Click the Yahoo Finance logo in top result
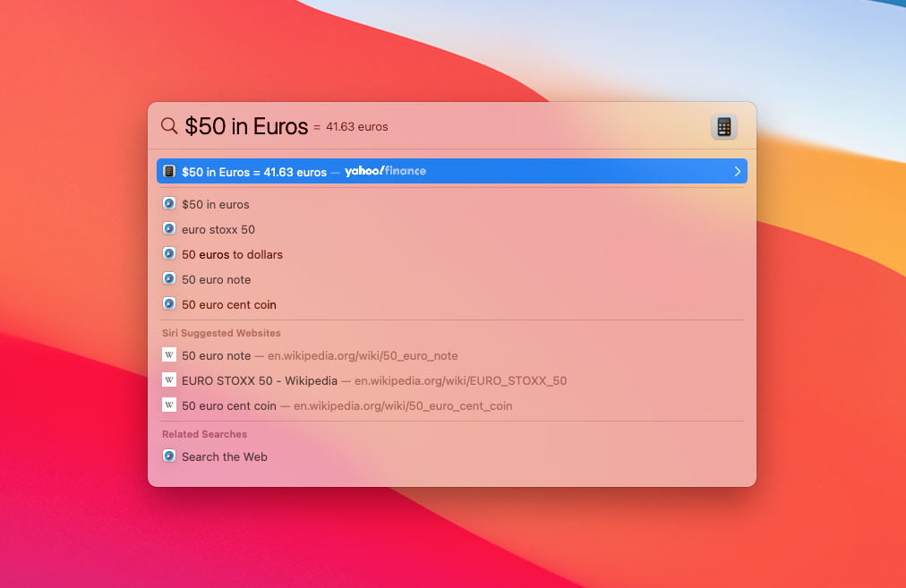Screen dimensions: 906x588 point(385,171)
